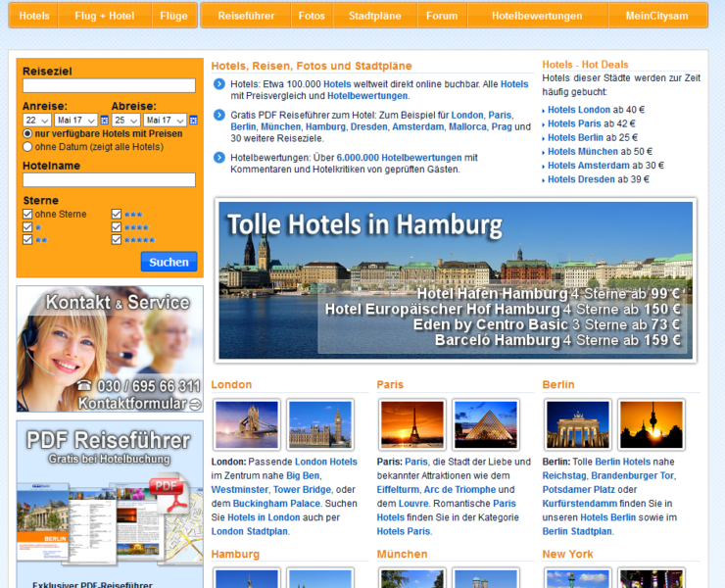This screenshot has width=725, height=588.
Task: Click the Kontaktformular arrow icon
Action: click(x=196, y=405)
